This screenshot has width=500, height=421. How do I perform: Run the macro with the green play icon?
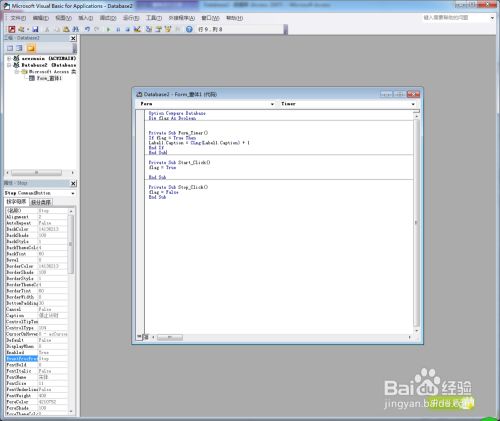pos(108,29)
